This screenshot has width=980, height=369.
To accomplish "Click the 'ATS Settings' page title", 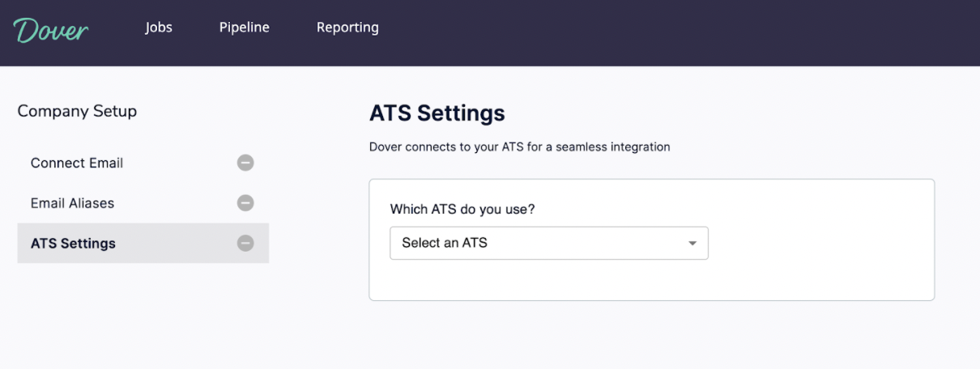I will pos(437,113).
